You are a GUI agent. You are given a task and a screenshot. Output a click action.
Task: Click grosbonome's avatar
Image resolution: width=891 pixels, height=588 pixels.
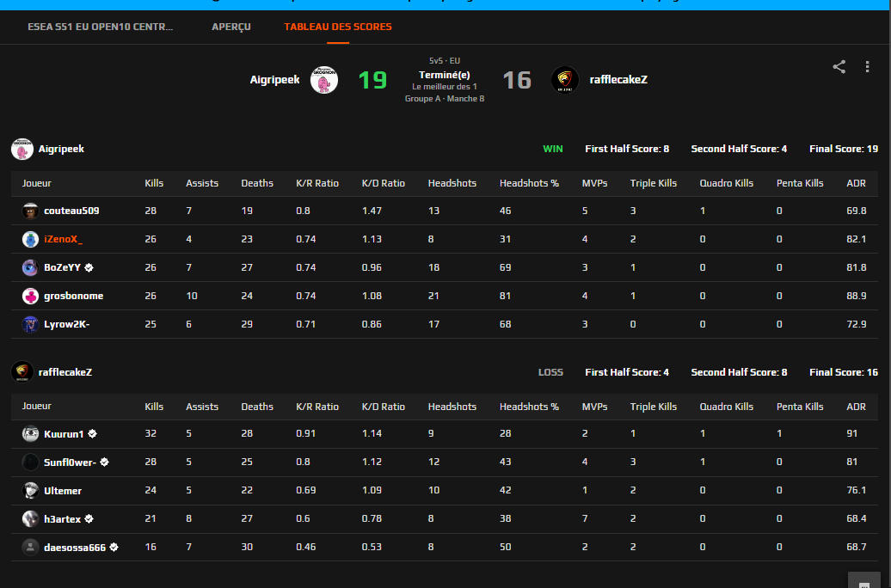pos(30,296)
